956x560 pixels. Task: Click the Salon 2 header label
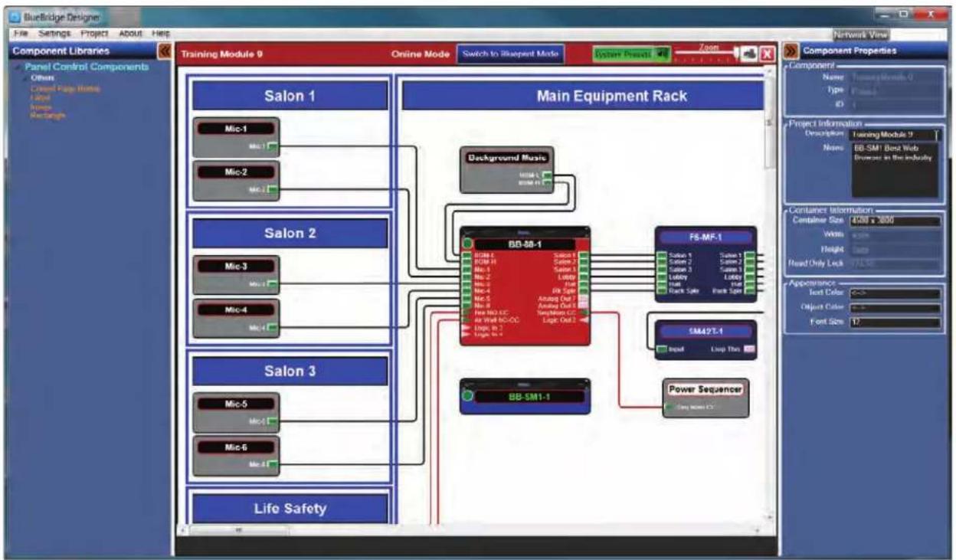[x=290, y=233]
